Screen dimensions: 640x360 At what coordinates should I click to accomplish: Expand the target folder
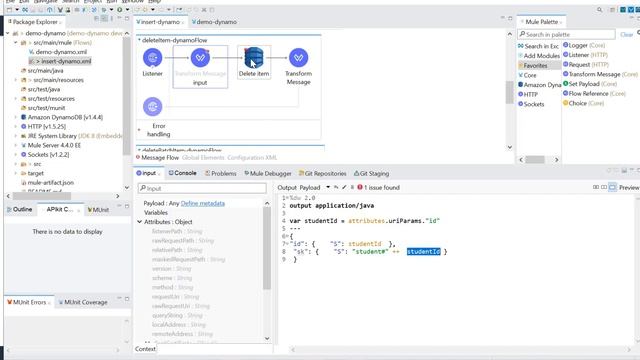[x=16, y=173]
